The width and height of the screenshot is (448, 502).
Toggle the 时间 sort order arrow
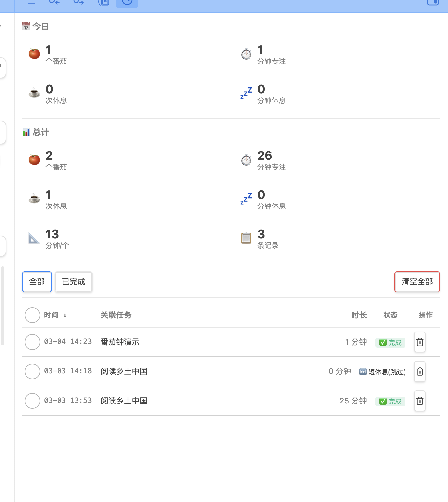pos(65,315)
